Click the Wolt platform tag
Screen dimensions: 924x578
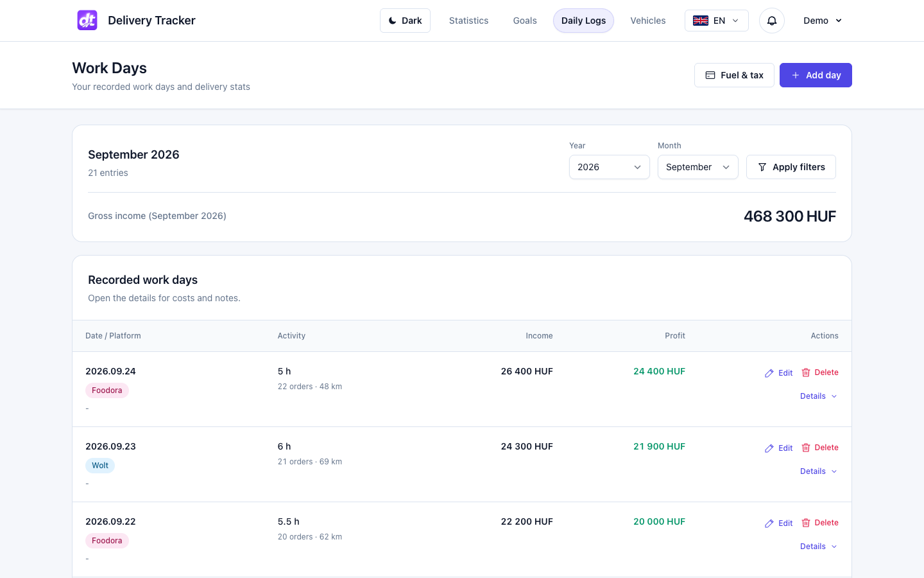pos(100,466)
